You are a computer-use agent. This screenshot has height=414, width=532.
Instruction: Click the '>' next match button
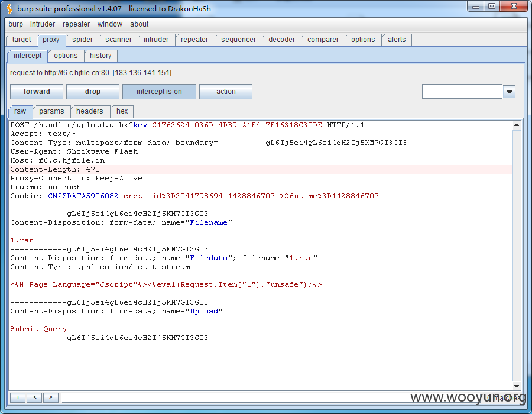[x=51, y=397]
